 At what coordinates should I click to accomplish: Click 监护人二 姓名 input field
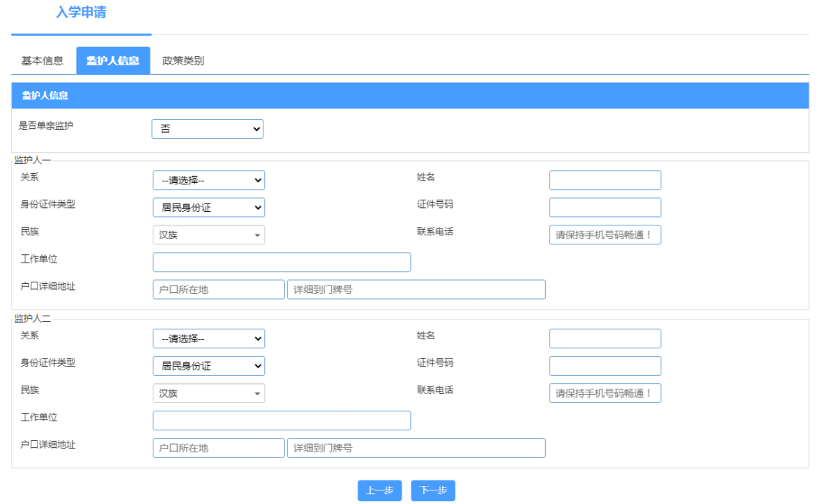(604, 339)
